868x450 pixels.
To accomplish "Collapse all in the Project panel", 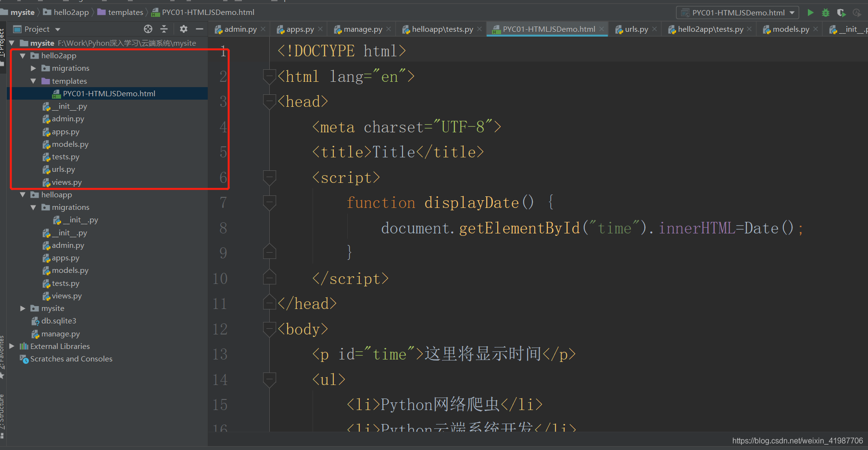I will [x=164, y=29].
